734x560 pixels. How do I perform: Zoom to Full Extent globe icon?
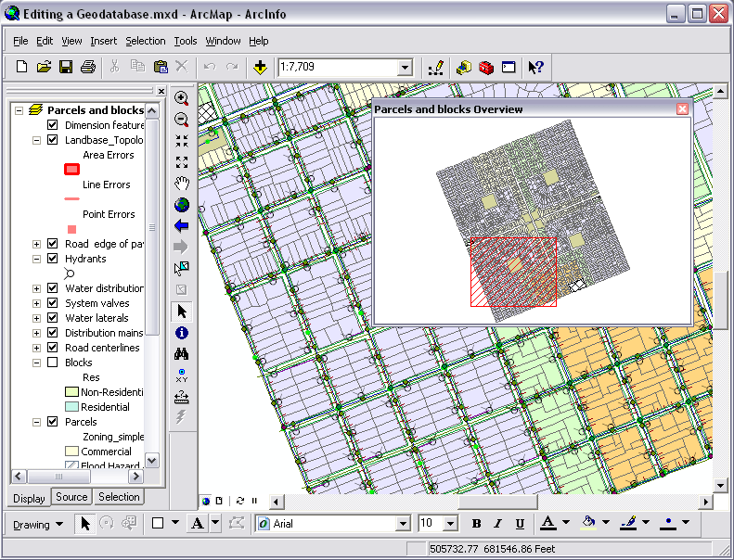(182, 205)
